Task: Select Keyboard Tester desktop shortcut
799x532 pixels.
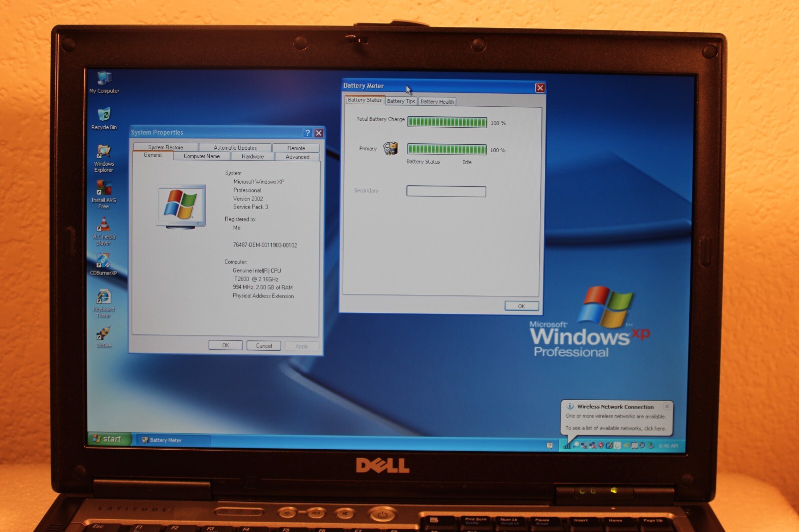Action: tap(103, 303)
